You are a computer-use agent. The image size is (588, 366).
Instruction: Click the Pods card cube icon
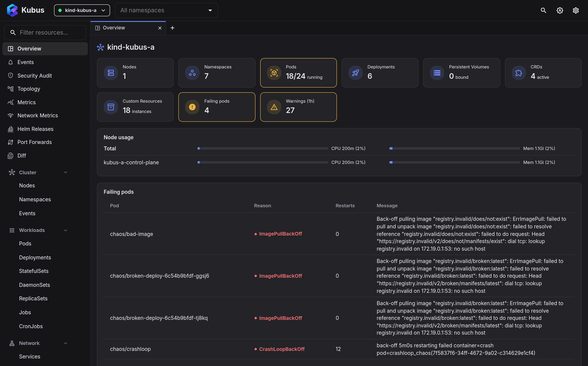pos(274,73)
